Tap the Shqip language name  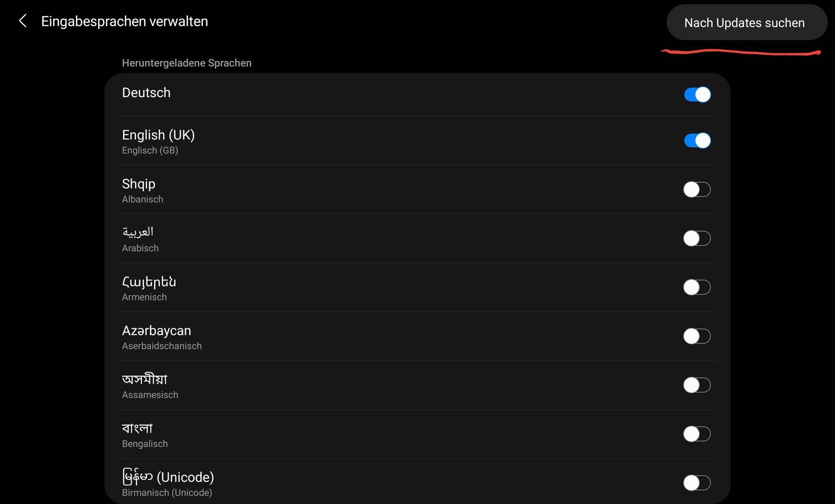pos(139,184)
